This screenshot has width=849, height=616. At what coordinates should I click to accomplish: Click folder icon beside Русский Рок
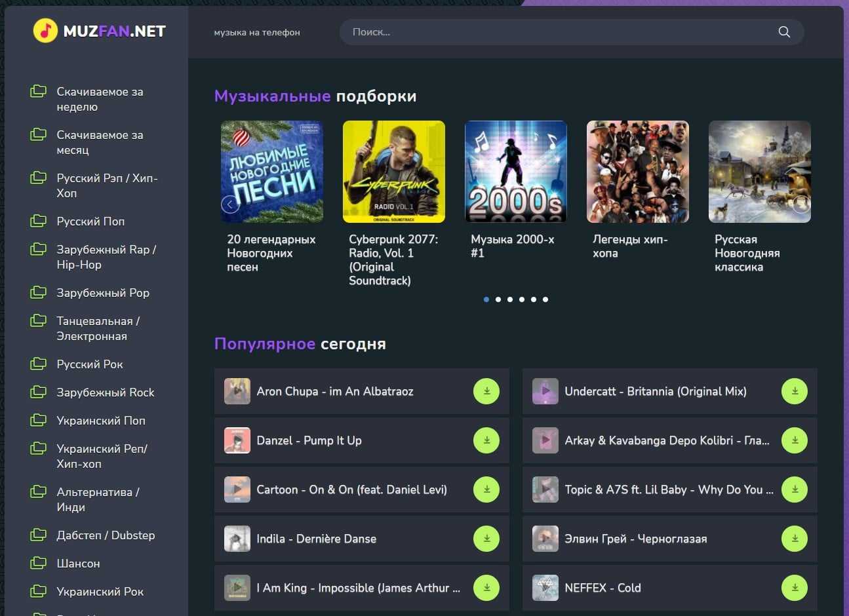pos(39,363)
